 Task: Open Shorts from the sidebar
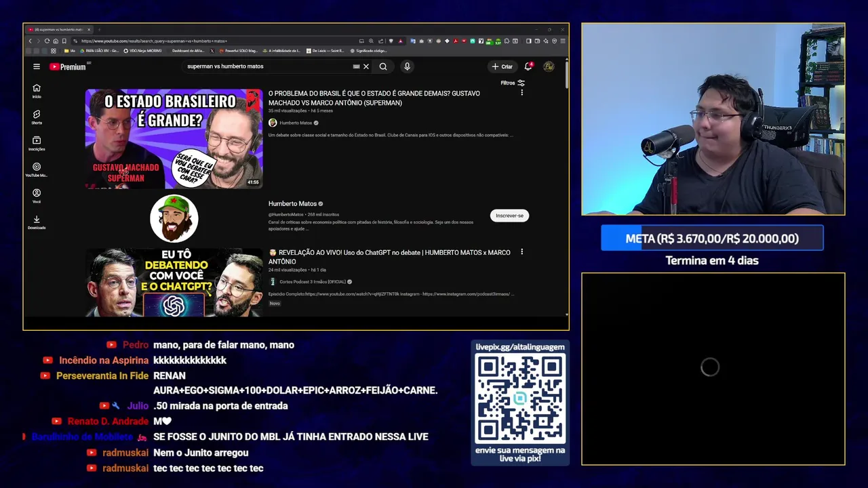tap(37, 117)
